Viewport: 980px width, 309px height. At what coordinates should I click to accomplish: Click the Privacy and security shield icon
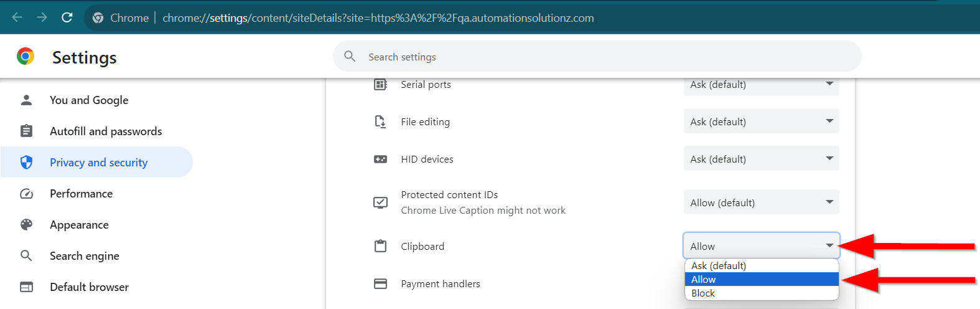pos(26,163)
